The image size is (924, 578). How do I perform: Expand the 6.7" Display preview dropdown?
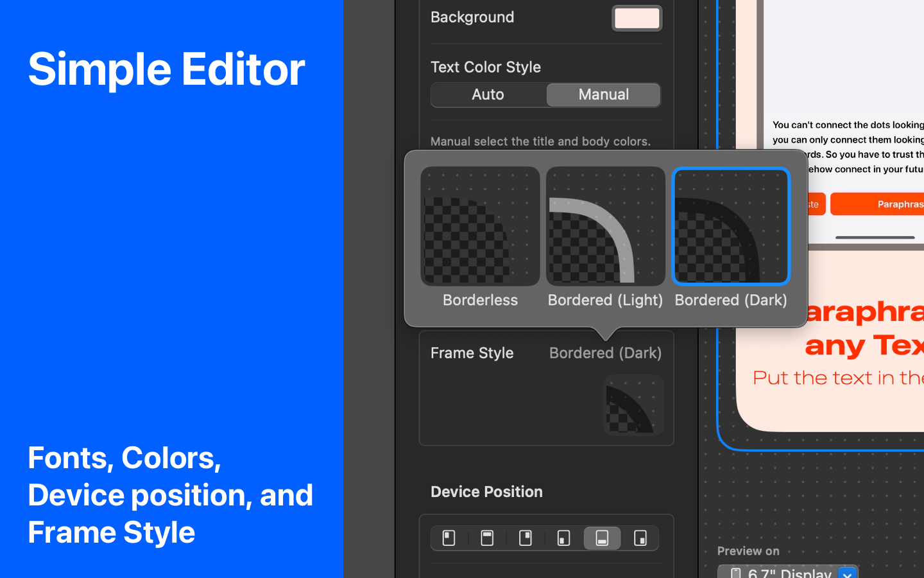point(788,572)
